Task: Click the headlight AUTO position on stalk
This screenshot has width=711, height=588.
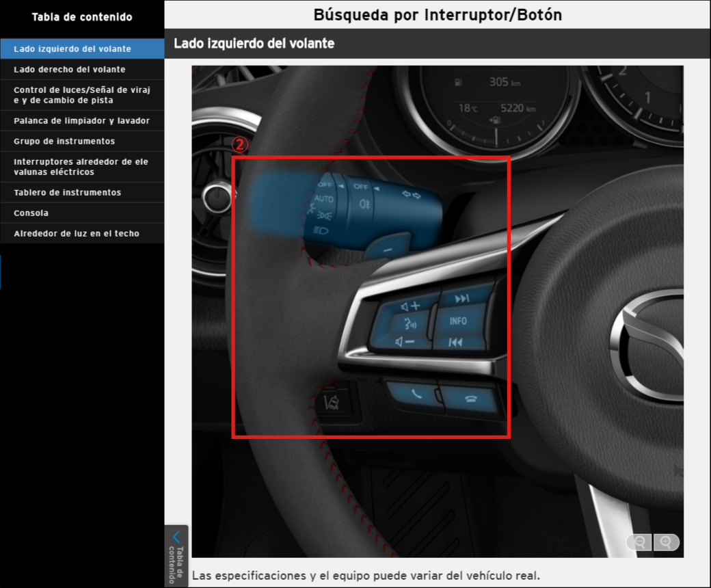Action: [x=324, y=199]
